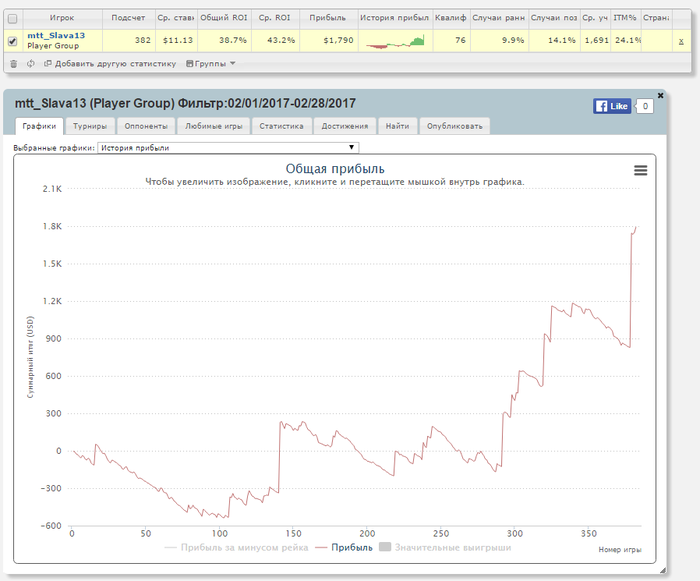This screenshot has height=581, width=700.
Task: Click the trash delete icon below the table
Action: pos(13,64)
